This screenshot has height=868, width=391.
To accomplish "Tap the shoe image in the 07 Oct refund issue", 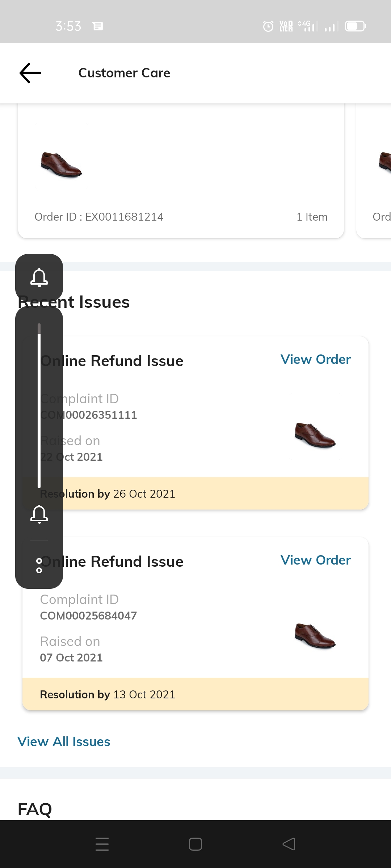I will click(x=315, y=636).
